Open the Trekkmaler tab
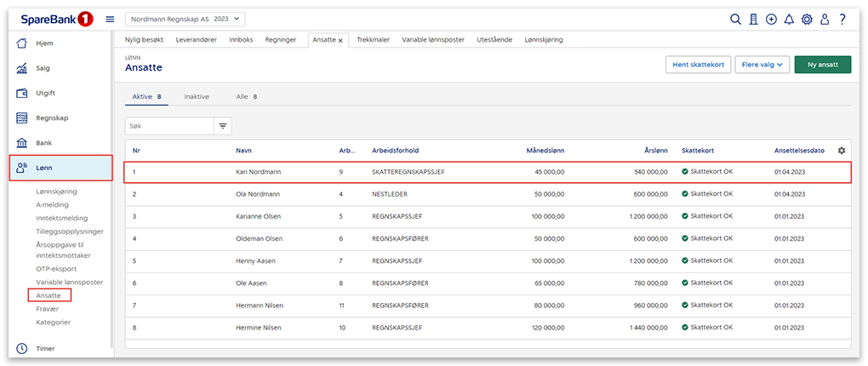The image size is (868, 366). pyautogui.click(x=373, y=40)
